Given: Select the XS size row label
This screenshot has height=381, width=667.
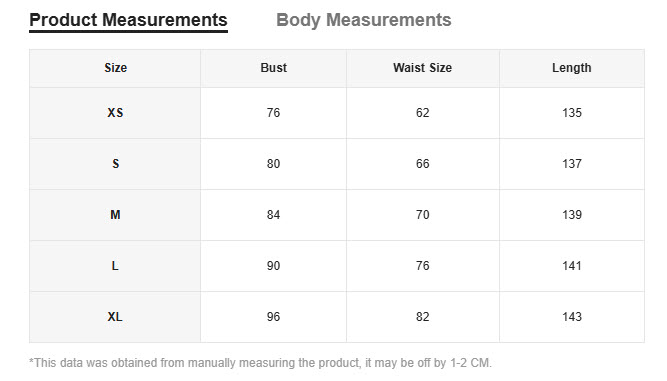Looking at the screenshot, I should (115, 113).
